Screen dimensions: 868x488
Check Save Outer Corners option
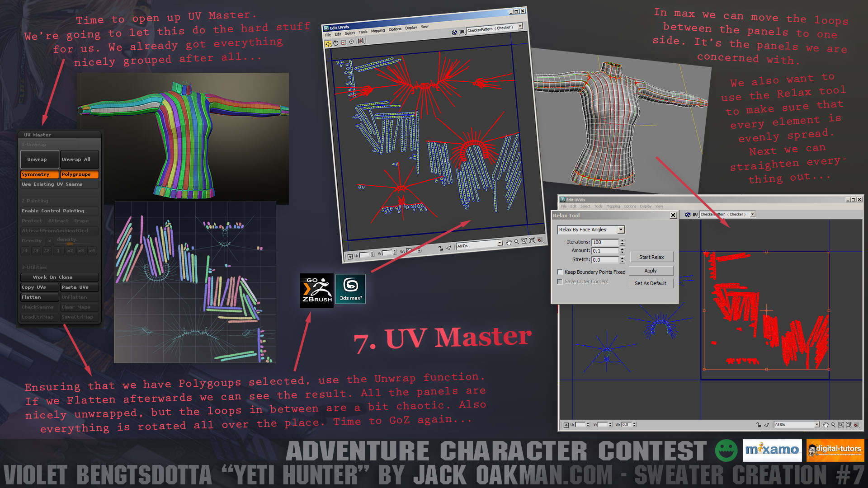click(560, 282)
